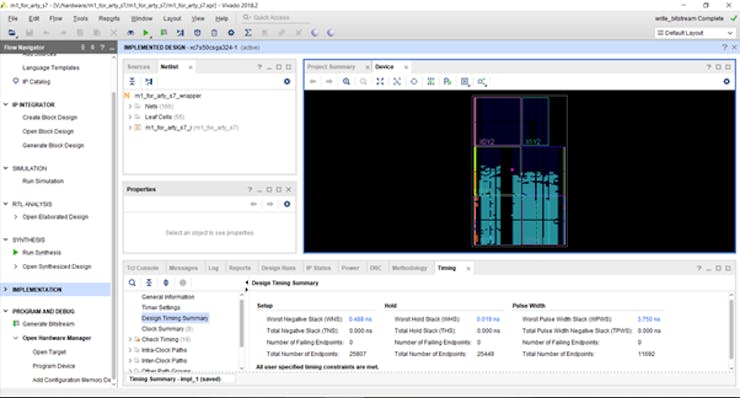Viewport: 740px width, 398px height.
Task: Collapse all in Netlist panel toolbar
Action: [x=132, y=81]
